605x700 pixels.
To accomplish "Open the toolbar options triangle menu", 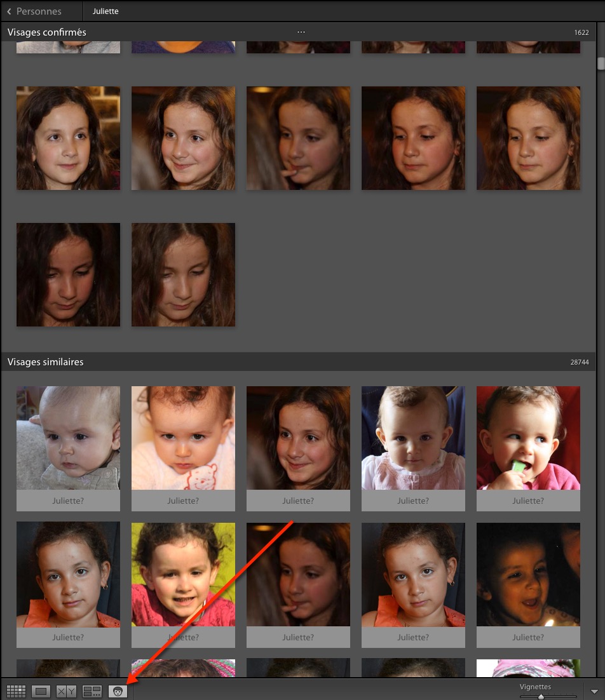I will tap(594, 692).
